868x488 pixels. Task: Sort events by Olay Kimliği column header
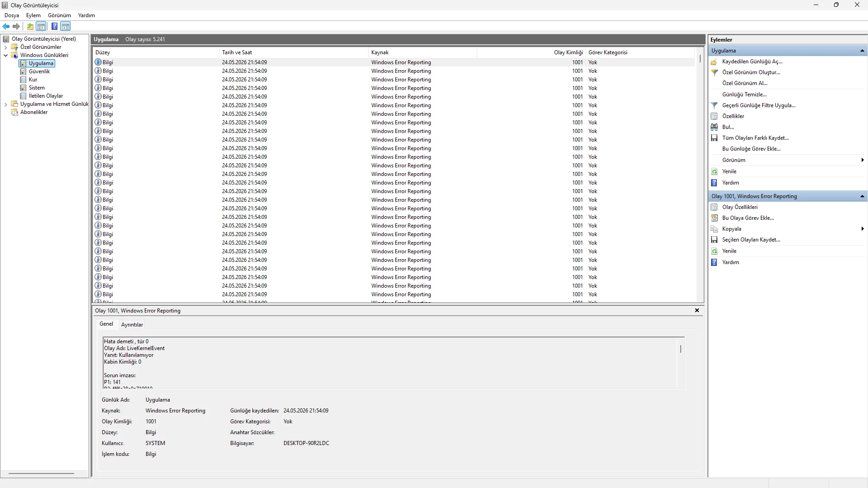[531, 52]
